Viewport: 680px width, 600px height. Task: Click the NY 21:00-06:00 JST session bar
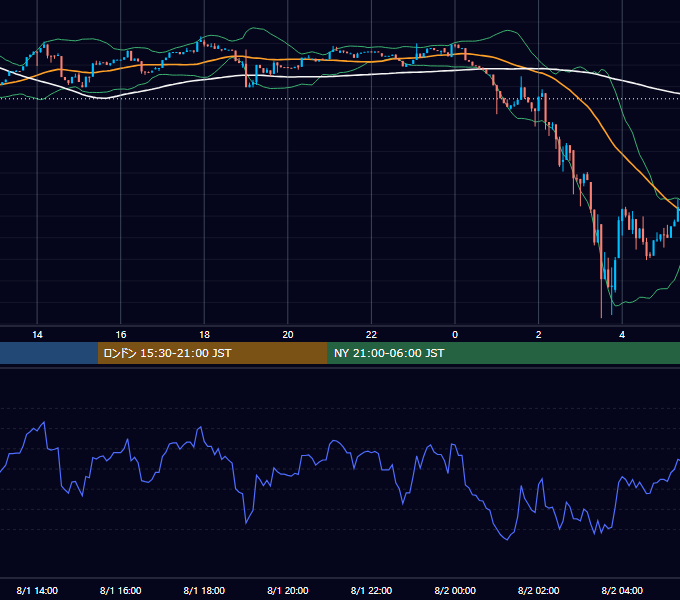pyautogui.click(x=503, y=353)
